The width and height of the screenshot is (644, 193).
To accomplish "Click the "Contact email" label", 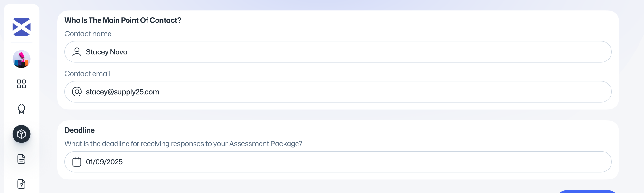I will pyautogui.click(x=87, y=74).
